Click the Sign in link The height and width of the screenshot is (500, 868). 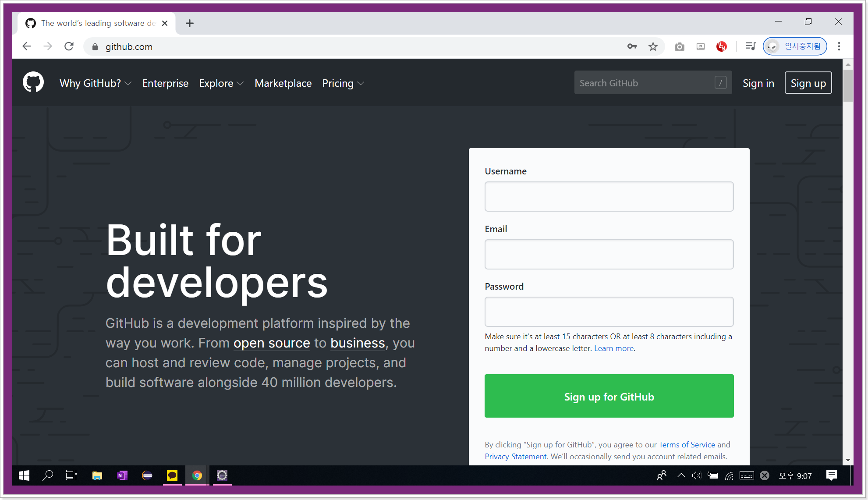[x=758, y=83]
